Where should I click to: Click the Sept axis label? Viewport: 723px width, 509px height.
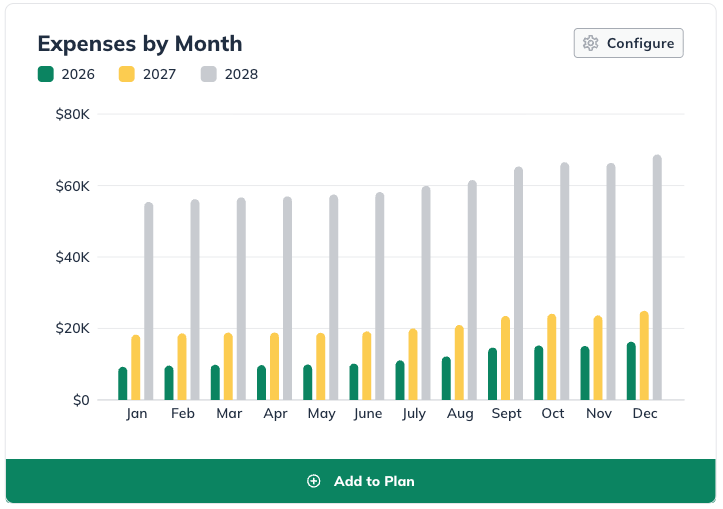pos(506,414)
